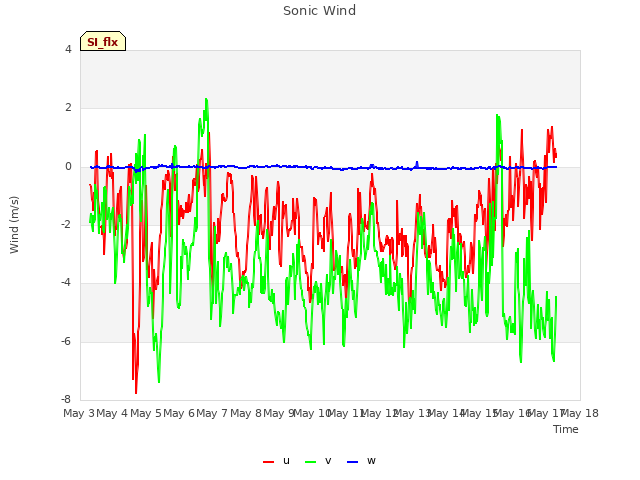The image size is (640, 480).
Task: Toggle the w series in legend
Action: coord(361,461)
